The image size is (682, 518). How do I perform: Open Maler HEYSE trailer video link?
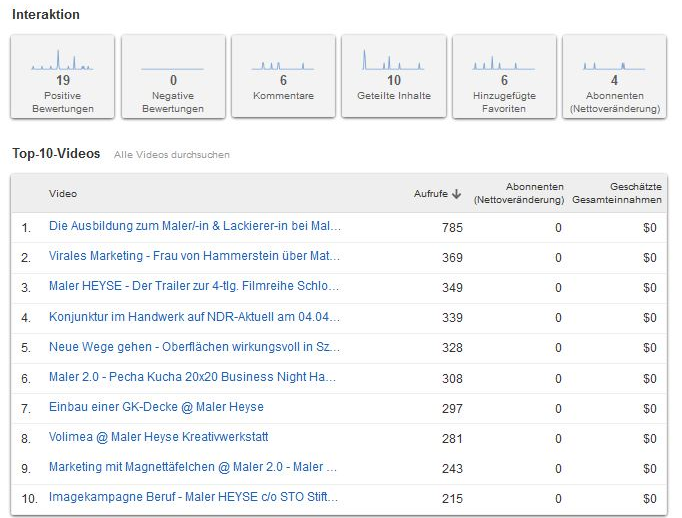pyautogui.click(x=194, y=286)
